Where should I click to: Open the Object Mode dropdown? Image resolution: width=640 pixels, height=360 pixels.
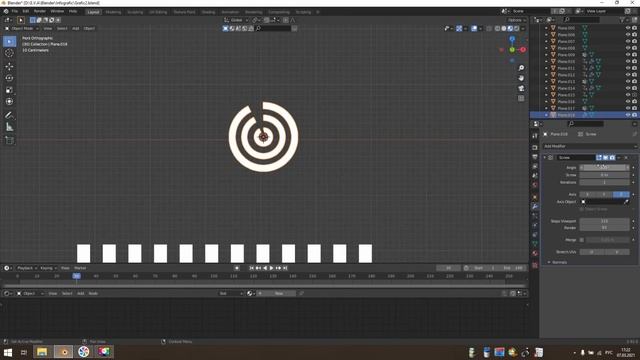tap(22, 29)
